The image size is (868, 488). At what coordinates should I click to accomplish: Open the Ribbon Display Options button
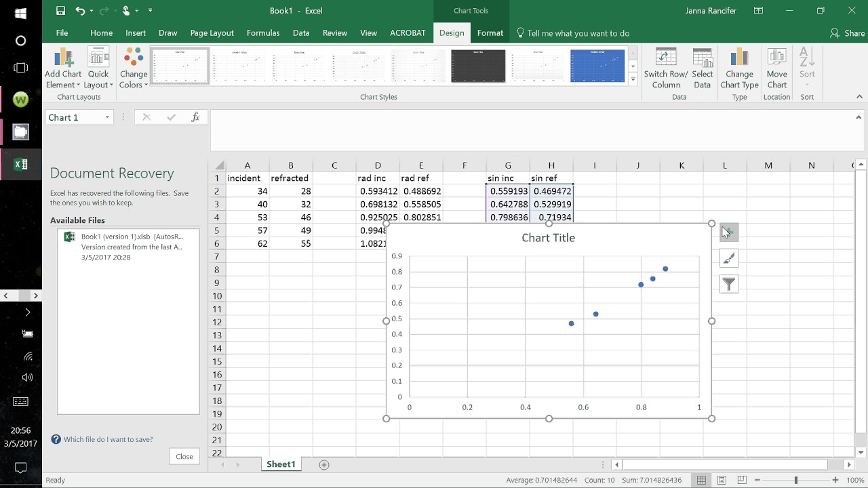click(758, 11)
